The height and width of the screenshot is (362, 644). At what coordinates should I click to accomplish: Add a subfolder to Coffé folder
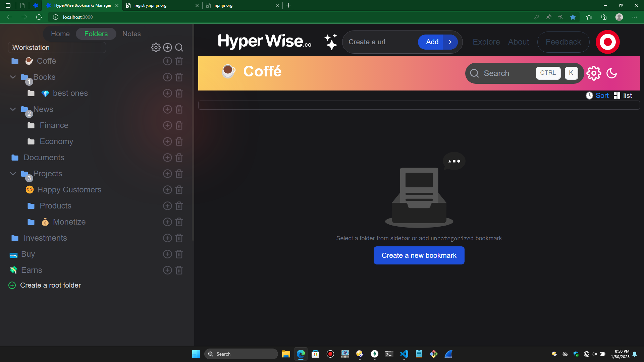167,61
